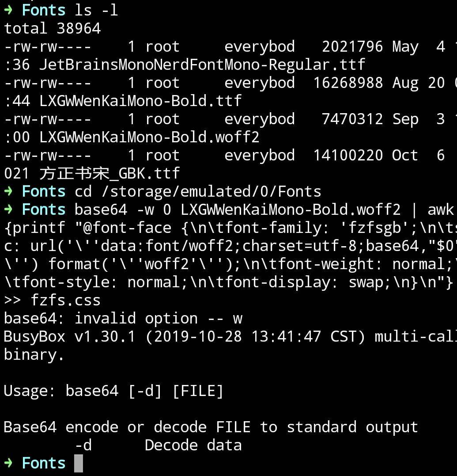The image size is (457, 476).
Task: Click LXGWWenKaiMono-Bold.woff2 in the file listing
Action: point(149,137)
